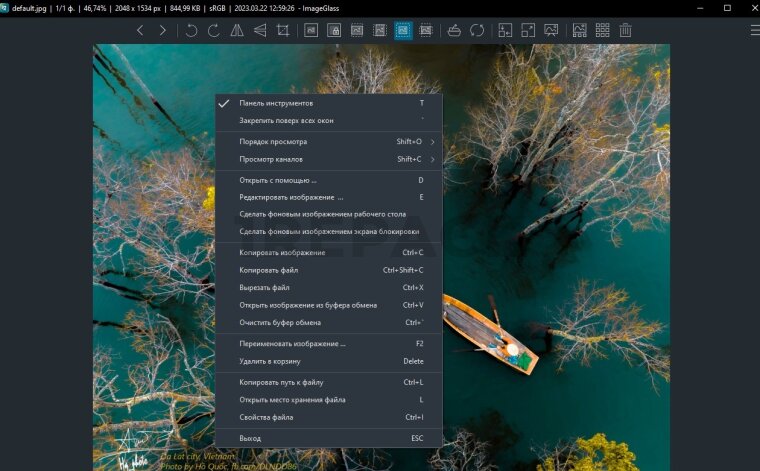
Task: Click the orange boat in the photo
Action: click(x=490, y=332)
